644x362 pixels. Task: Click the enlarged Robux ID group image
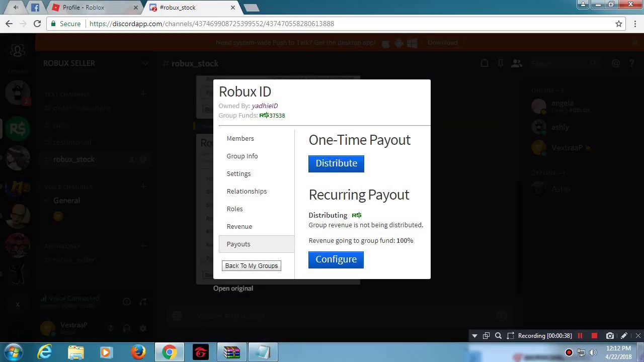click(x=322, y=179)
